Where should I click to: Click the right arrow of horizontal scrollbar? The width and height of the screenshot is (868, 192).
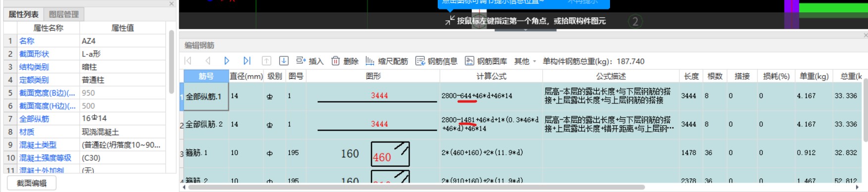(x=857, y=188)
